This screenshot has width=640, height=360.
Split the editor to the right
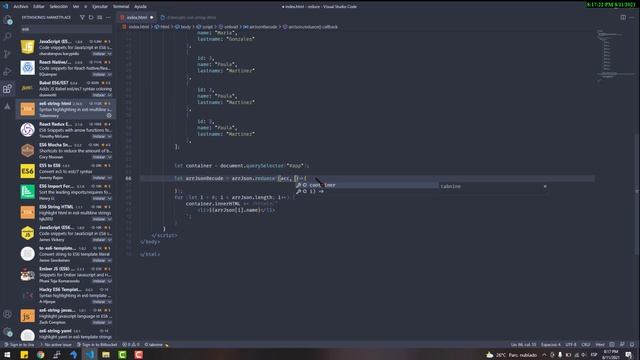coord(623,18)
